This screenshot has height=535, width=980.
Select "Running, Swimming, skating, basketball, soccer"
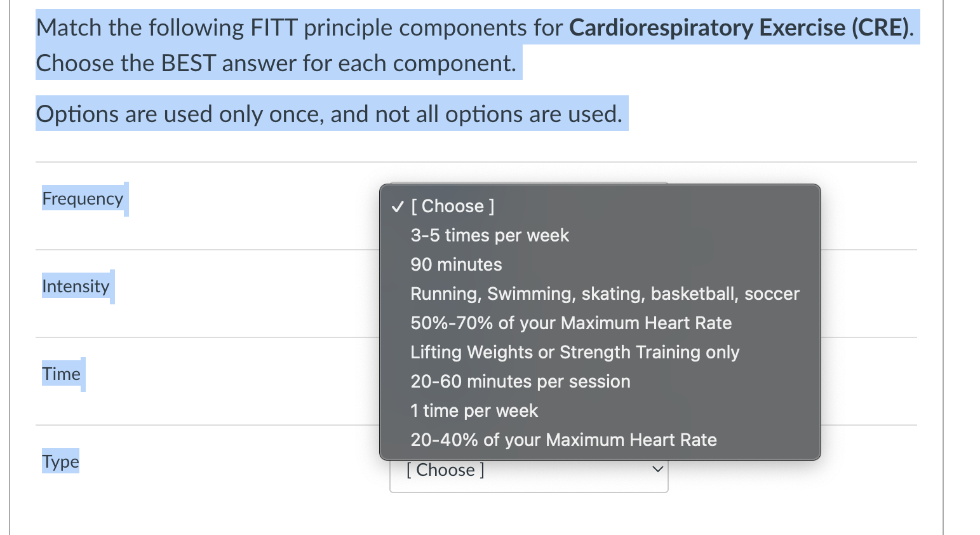tap(604, 294)
